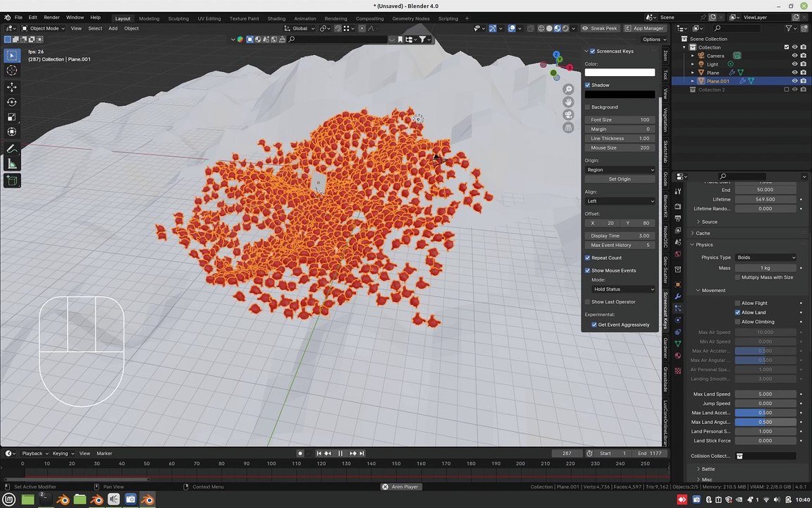Screen dimensions: 812x508
Task: Click the viewport zoom magnifier icon
Action: point(568,89)
